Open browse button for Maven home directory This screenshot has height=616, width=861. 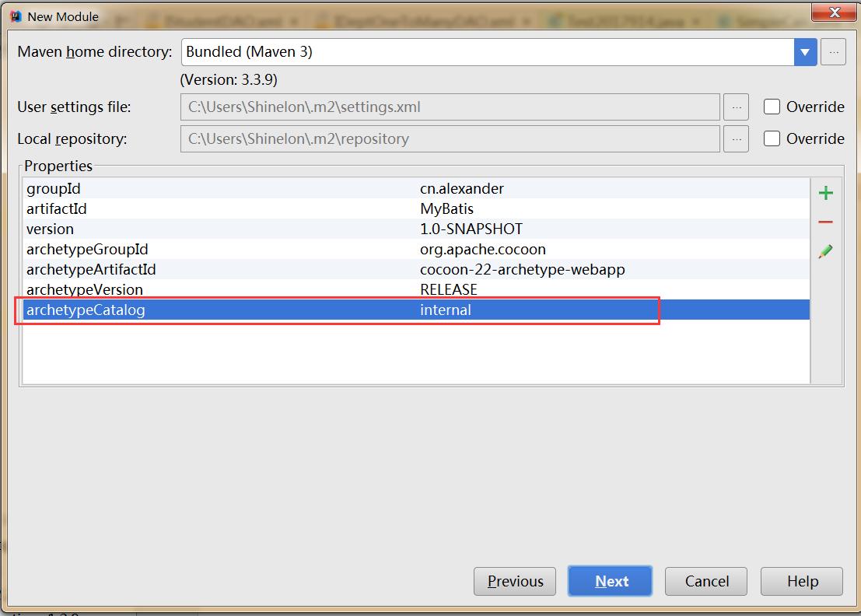833,52
